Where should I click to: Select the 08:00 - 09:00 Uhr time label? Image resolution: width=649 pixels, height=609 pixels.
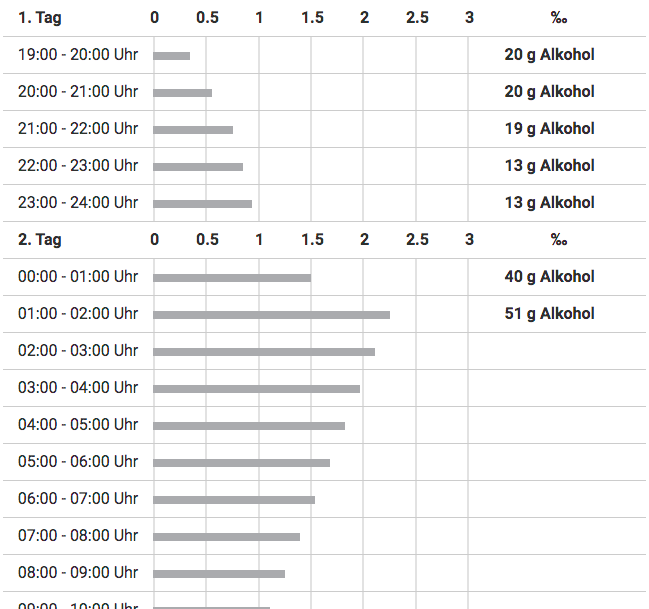click(x=78, y=572)
